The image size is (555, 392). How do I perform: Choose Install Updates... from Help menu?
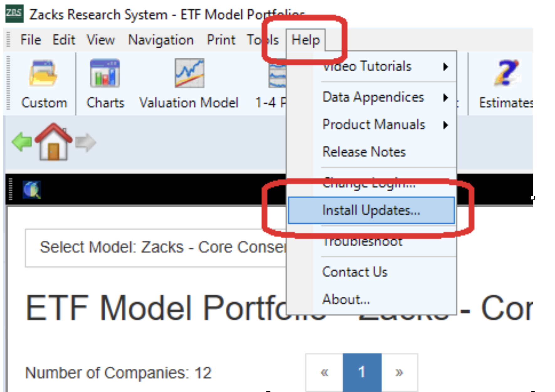point(371,210)
